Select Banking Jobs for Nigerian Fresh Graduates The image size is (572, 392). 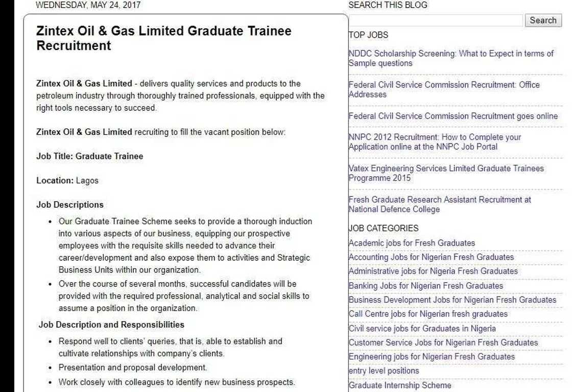pyautogui.click(x=425, y=286)
